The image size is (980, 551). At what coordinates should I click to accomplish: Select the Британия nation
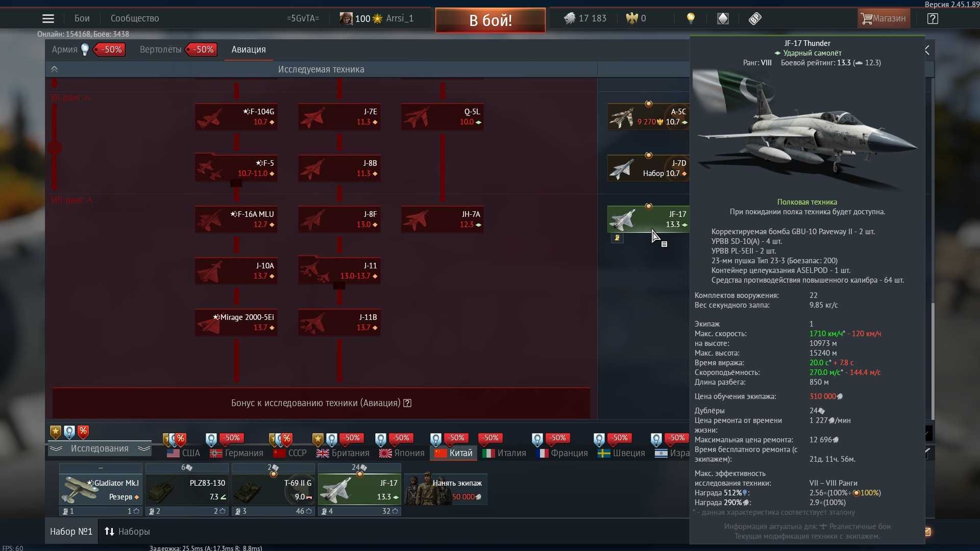(x=343, y=453)
